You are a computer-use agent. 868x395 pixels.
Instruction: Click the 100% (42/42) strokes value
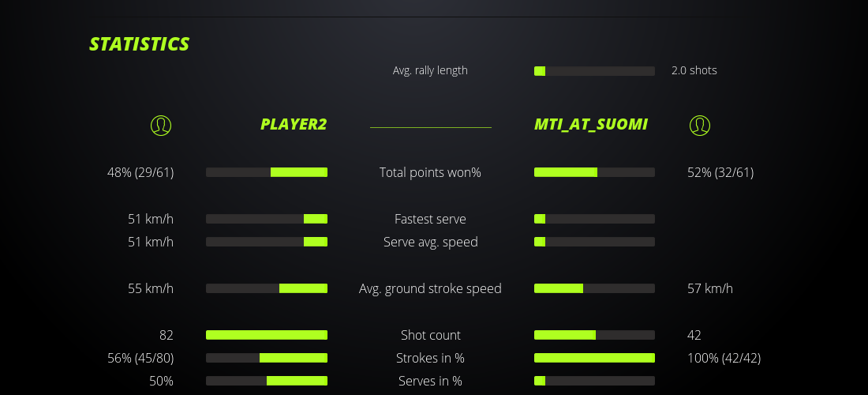coord(724,358)
